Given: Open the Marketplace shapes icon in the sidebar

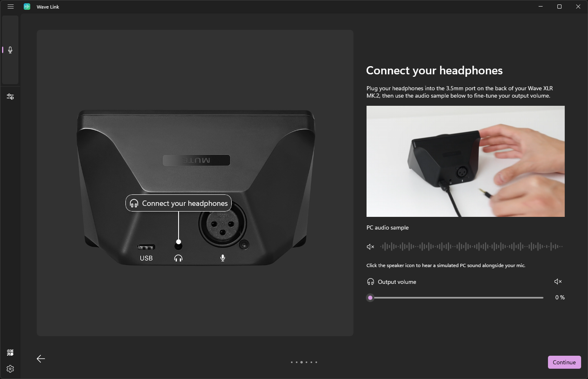Looking at the screenshot, I should tap(10, 352).
